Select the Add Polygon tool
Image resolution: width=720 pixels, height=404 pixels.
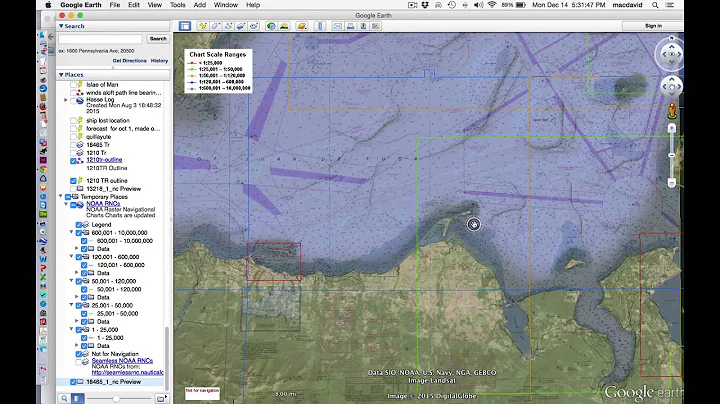pyautogui.click(x=215, y=26)
